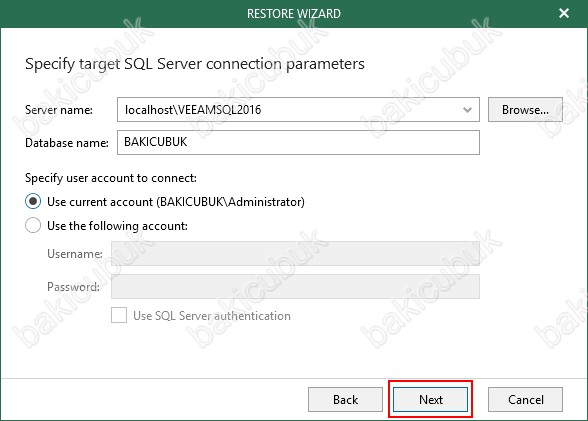Go Back to previous wizard step
The image size is (588, 421).
(345, 400)
